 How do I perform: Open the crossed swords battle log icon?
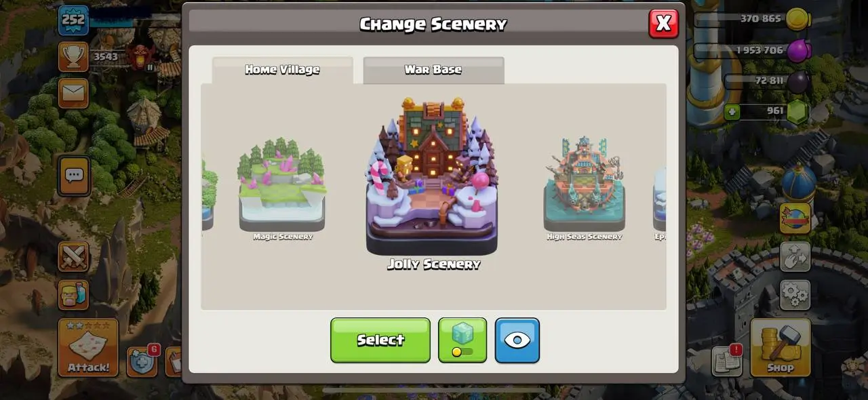point(73,257)
